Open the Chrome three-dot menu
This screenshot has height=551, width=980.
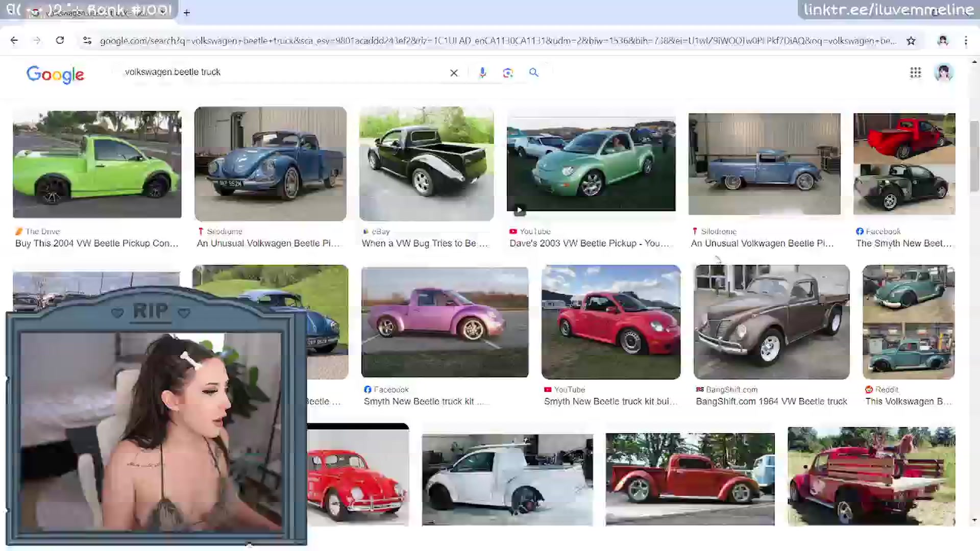coord(966,41)
